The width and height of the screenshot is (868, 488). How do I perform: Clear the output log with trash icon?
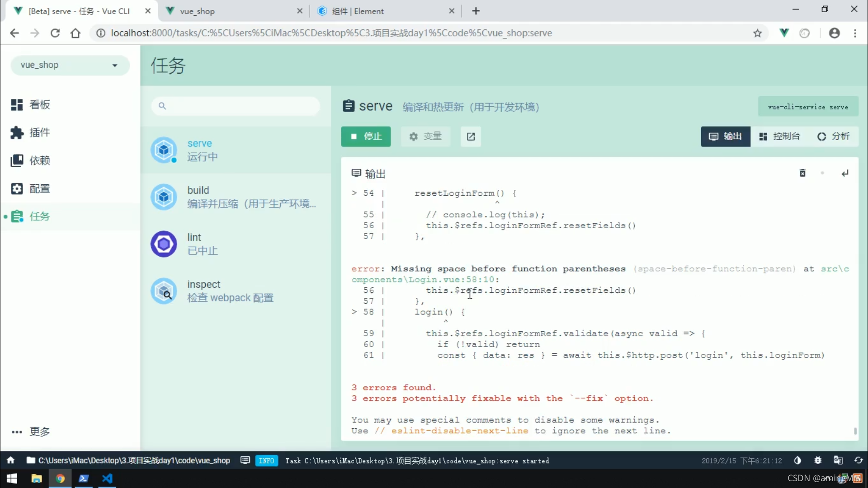tap(802, 173)
